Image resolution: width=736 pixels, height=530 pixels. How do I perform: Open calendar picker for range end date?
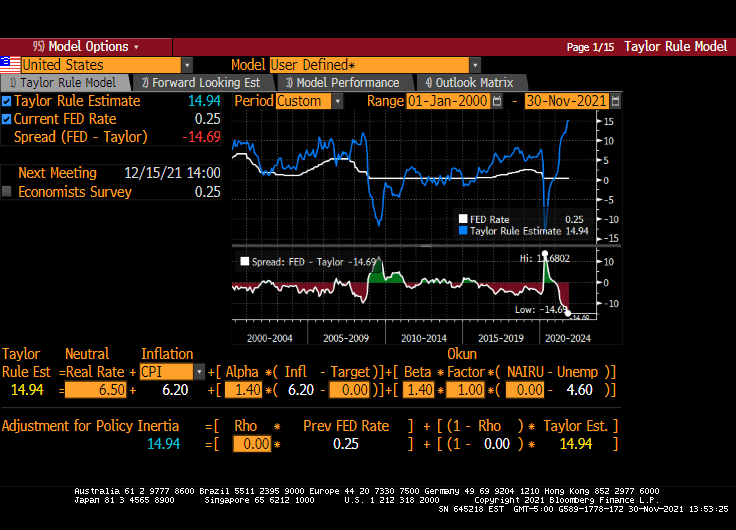click(x=615, y=101)
